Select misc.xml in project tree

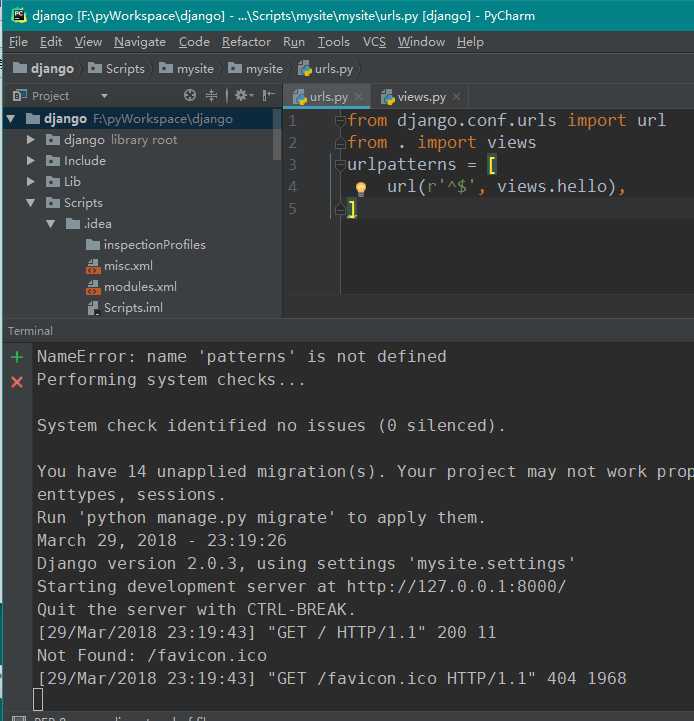pyautogui.click(x=120, y=266)
